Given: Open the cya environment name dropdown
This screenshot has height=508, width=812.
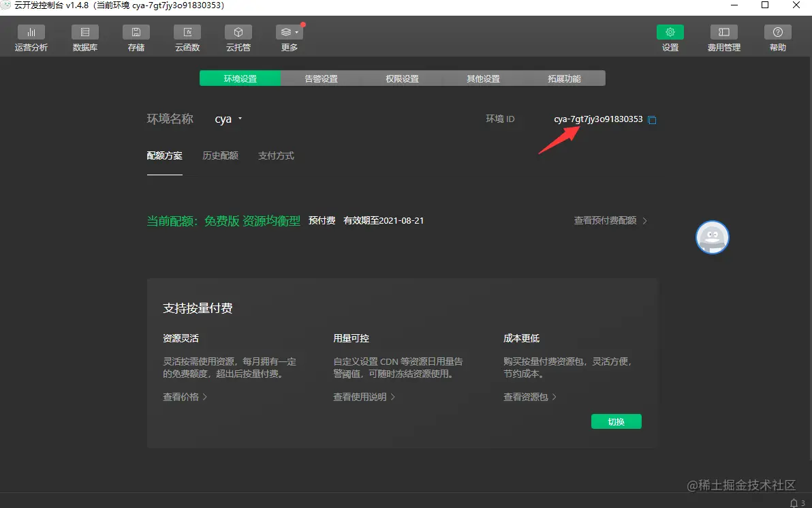Looking at the screenshot, I should click(x=228, y=119).
